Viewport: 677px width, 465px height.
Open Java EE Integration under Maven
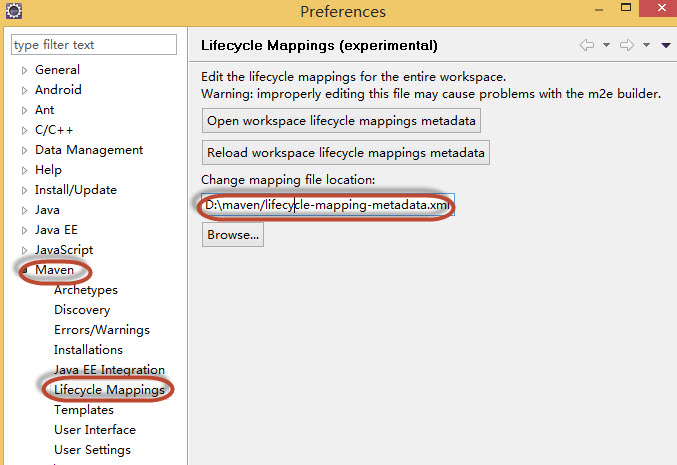pyautogui.click(x=109, y=370)
